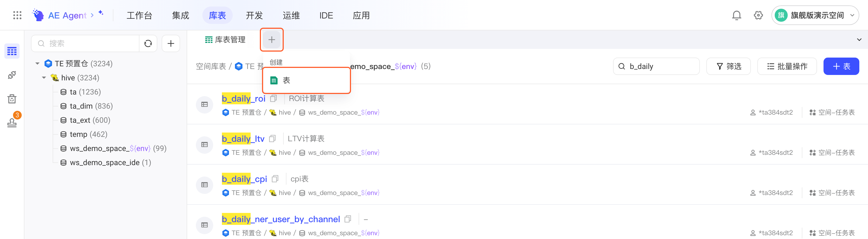Click the notification bell icon

737,15
